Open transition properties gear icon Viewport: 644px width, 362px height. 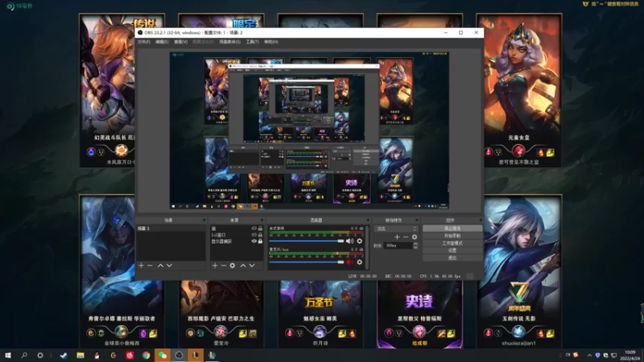click(415, 237)
